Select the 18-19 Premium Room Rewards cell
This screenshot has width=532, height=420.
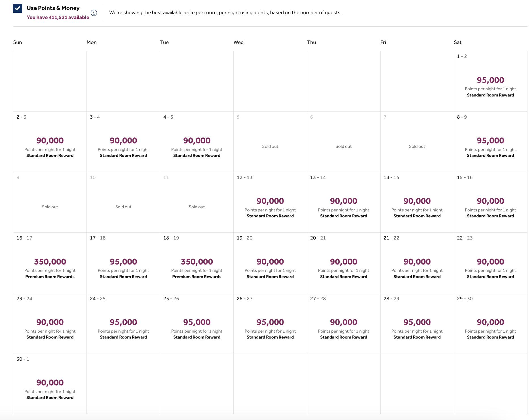point(197,262)
